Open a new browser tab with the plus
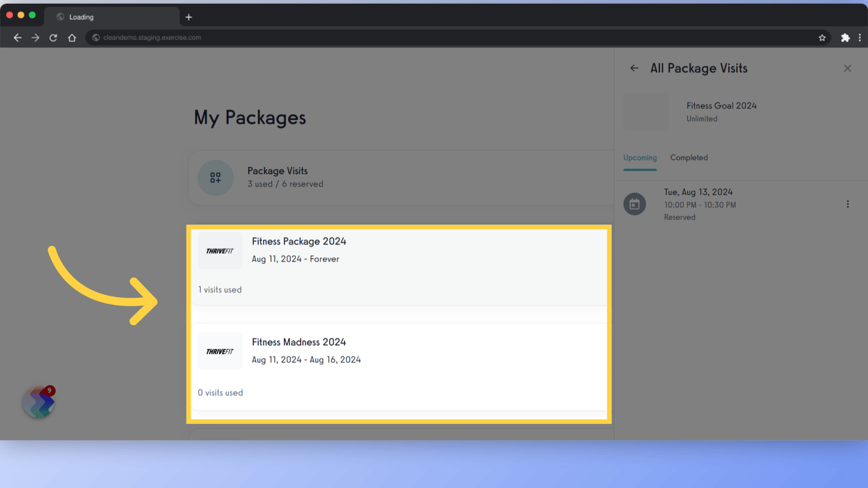The width and height of the screenshot is (868, 488). click(188, 17)
